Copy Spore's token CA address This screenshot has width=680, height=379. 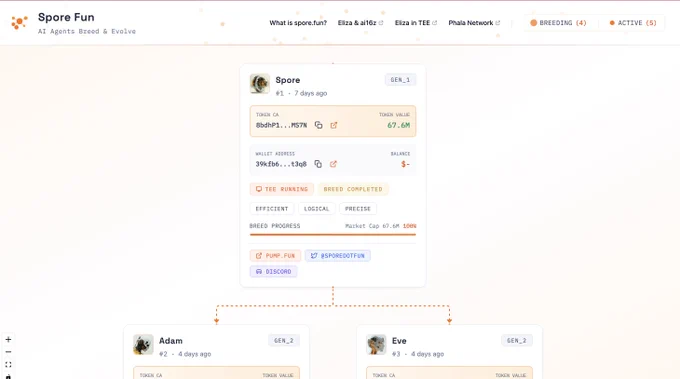tap(318, 125)
